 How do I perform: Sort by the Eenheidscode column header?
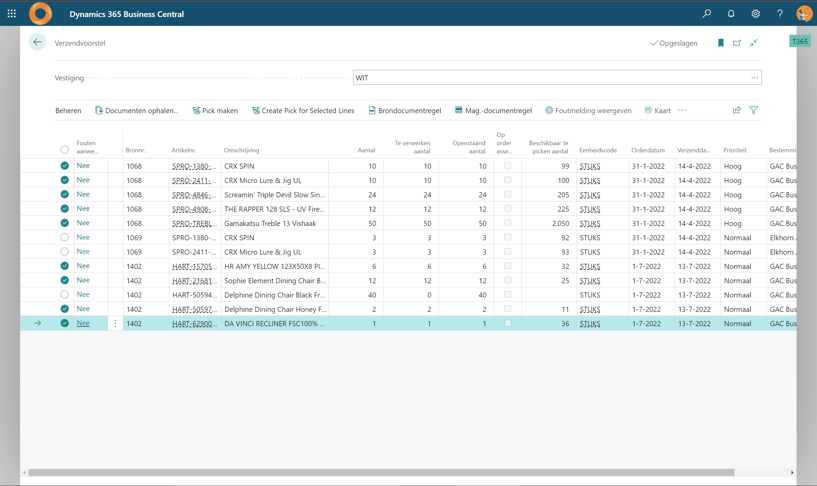(598, 150)
